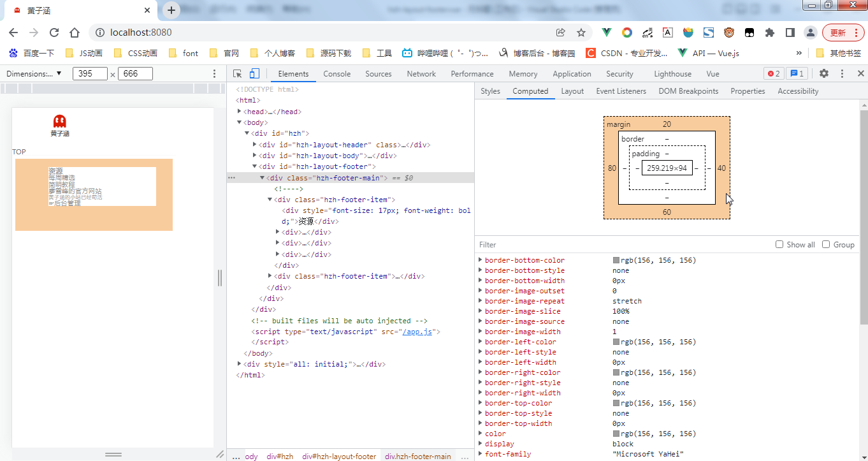Select div#hzh-layout-footer breadcrumb
Screen dimensions: 868x461
point(339,457)
